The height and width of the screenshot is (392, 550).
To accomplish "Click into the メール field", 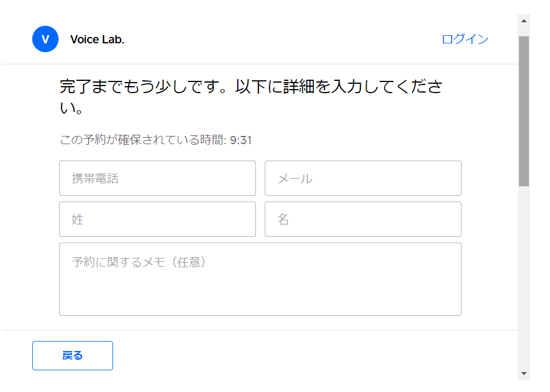I will 363,178.
